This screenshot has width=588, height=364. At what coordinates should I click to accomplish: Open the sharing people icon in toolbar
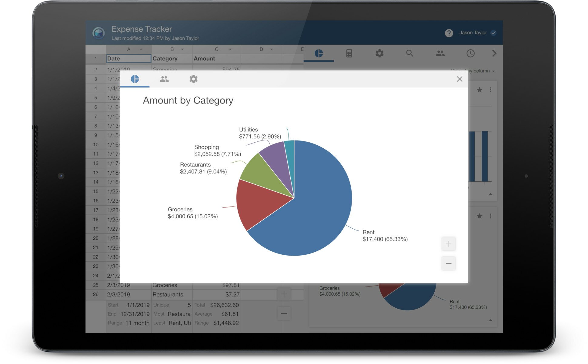click(x=440, y=54)
